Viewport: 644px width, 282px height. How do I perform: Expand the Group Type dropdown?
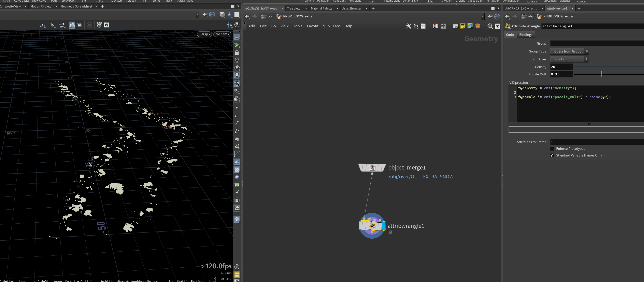569,51
